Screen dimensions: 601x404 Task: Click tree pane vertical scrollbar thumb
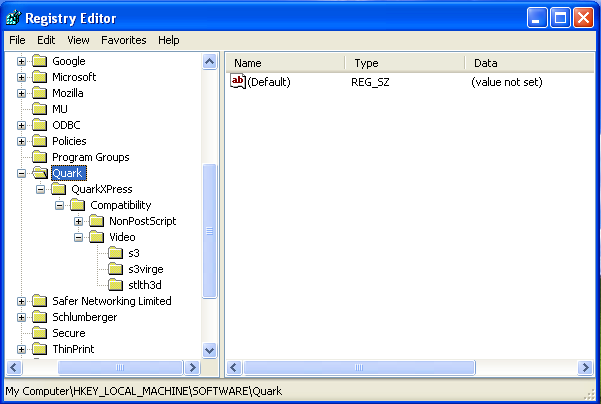(210, 231)
